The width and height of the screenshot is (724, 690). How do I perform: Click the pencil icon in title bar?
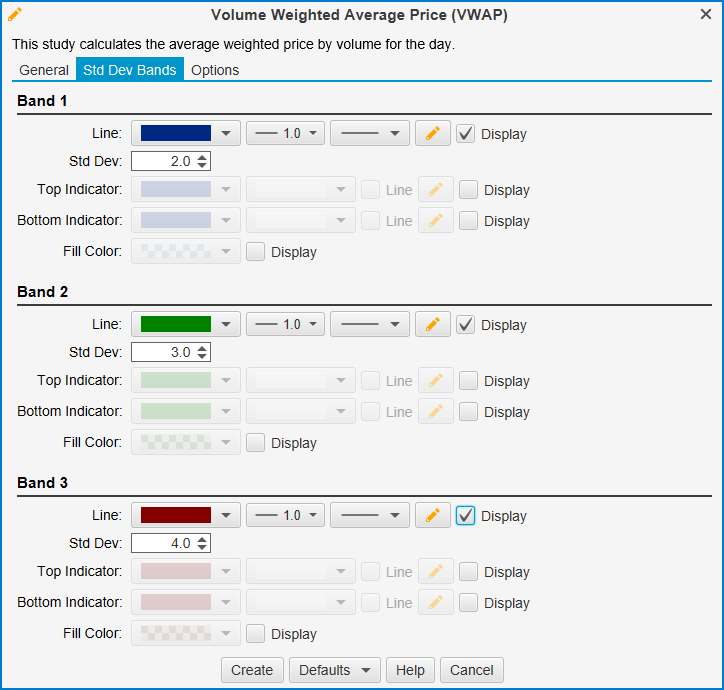click(14, 14)
